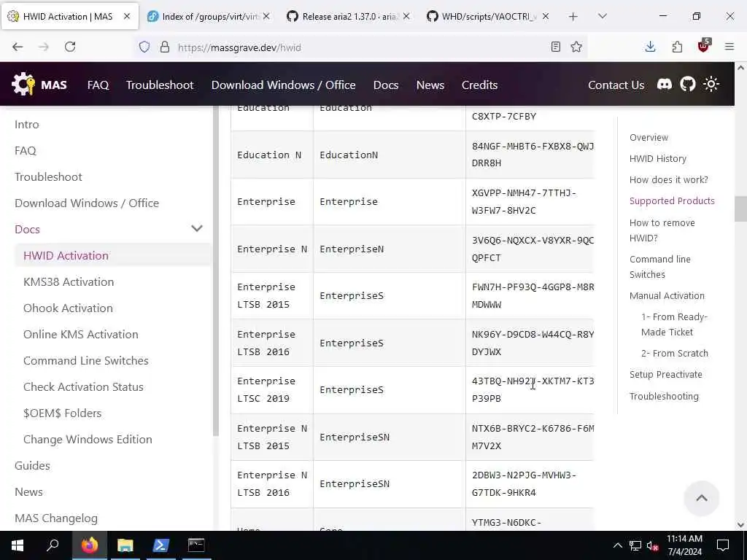Jump to HWID History section
The image size is (747, 560).
pos(657,158)
